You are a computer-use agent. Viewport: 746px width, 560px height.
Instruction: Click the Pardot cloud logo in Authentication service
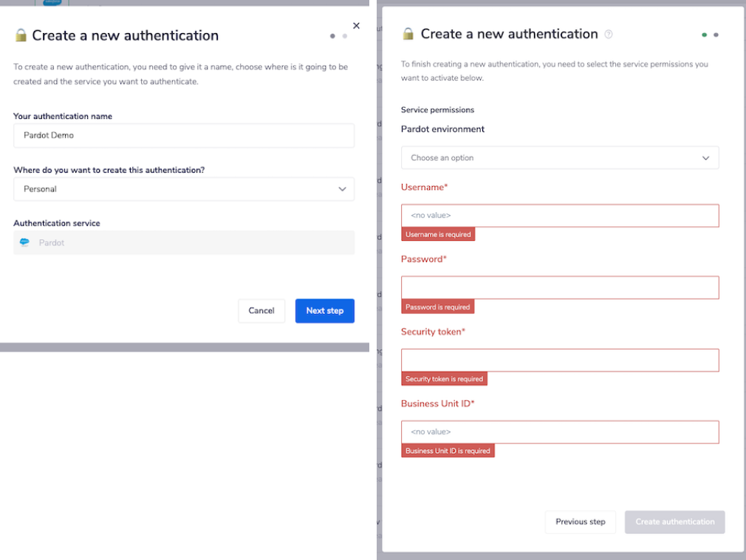[24, 242]
